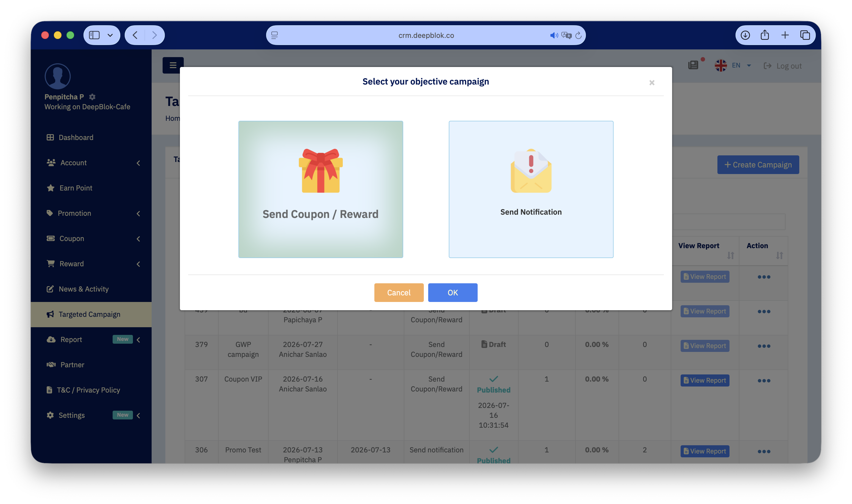The image size is (852, 504).
Task: Show Safari tab overview
Action: [x=805, y=35]
